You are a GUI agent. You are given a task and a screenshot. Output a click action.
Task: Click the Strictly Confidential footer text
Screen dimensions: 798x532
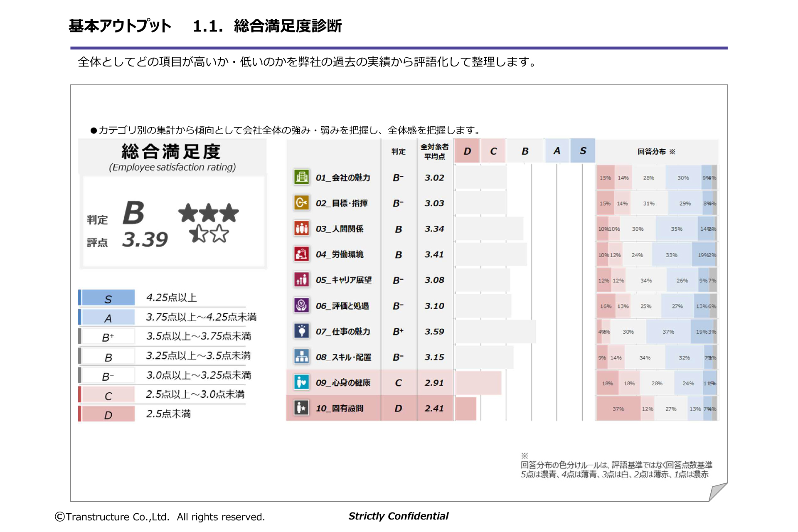point(398,516)
